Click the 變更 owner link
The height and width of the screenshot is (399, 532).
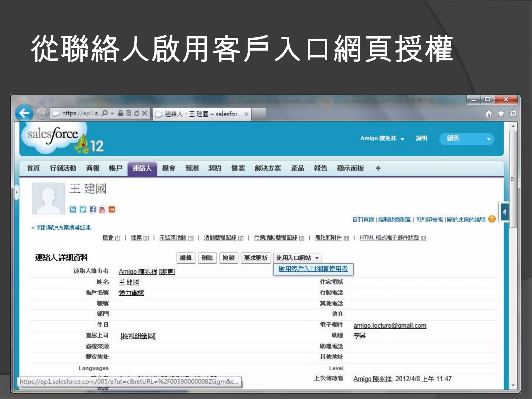(167, 272)
